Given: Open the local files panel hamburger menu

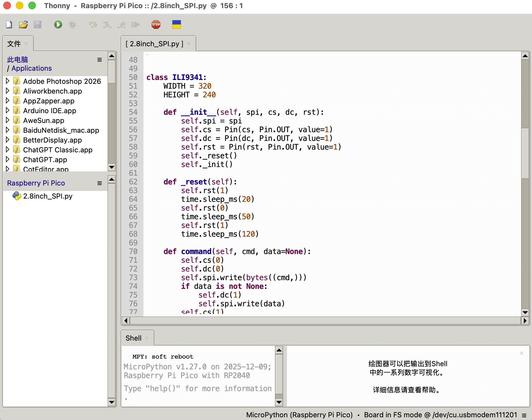Looking at the screenshot, I should tap(100, 60).
